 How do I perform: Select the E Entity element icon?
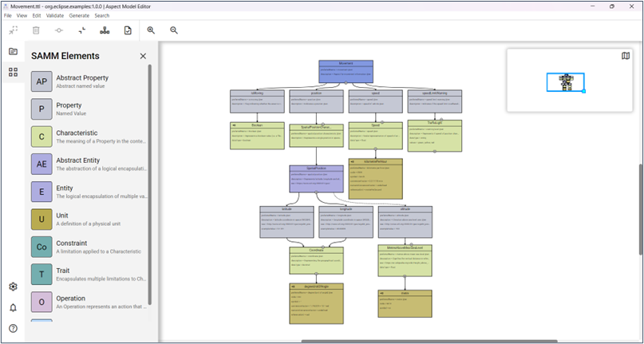[x=41, y=192]
